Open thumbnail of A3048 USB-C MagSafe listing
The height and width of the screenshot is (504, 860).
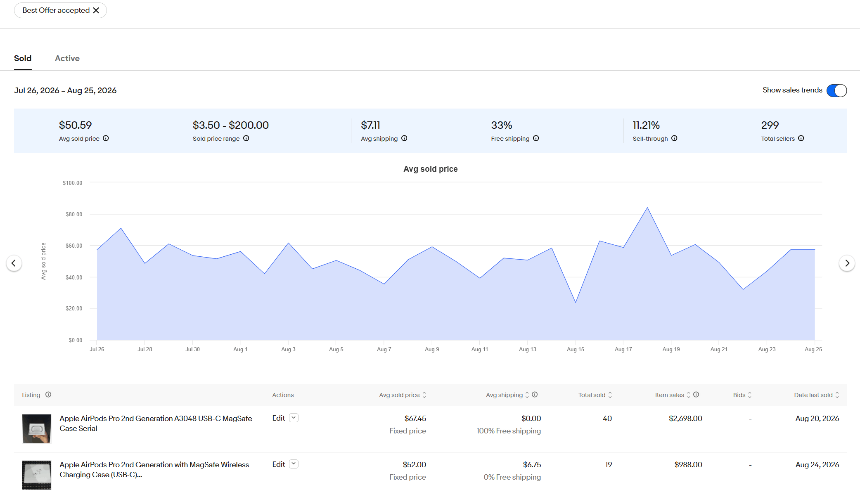(x=37, y=429)
